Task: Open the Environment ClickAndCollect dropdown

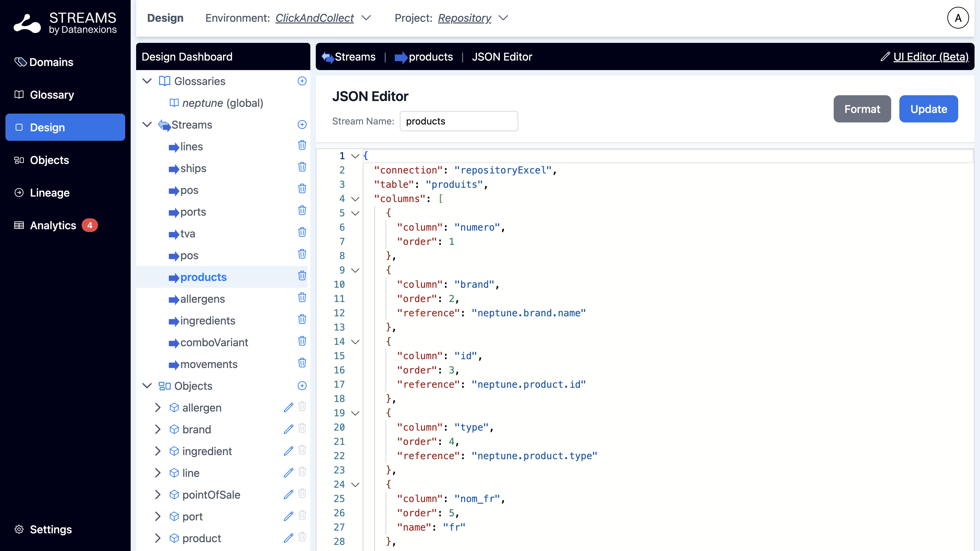Action: 366,18
